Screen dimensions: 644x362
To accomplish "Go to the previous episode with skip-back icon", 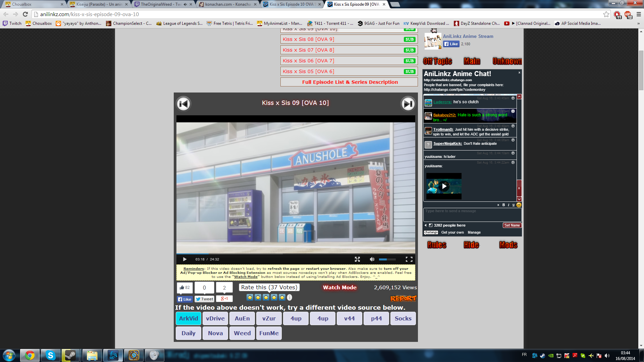I will point(183,104).
